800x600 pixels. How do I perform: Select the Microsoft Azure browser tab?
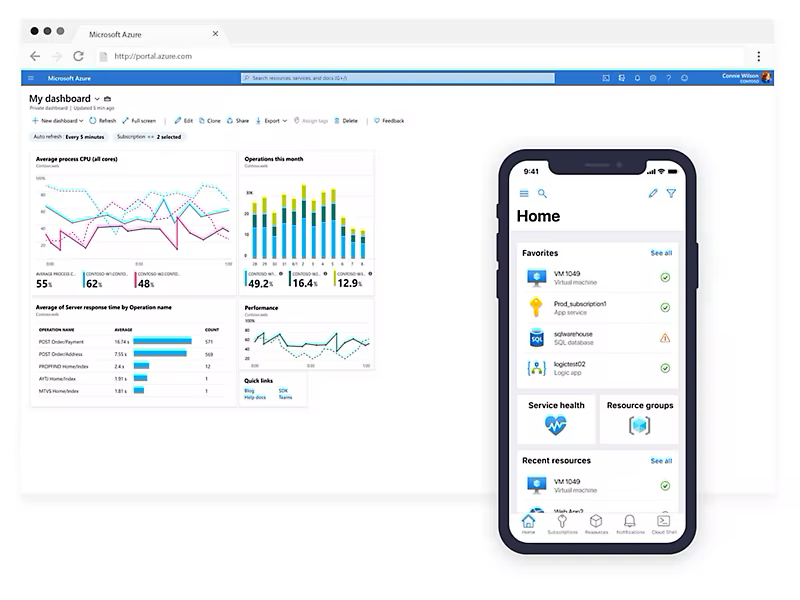pyautogui.click(x=151, y=34)
